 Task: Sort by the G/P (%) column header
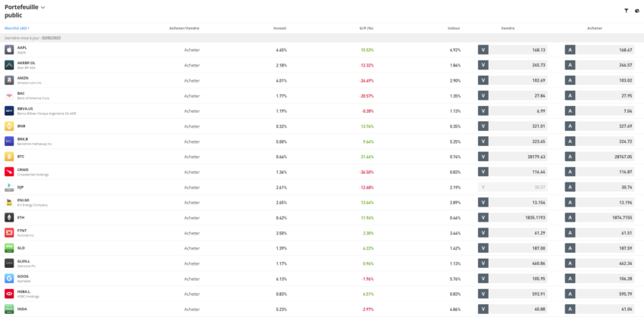(367, 28)
